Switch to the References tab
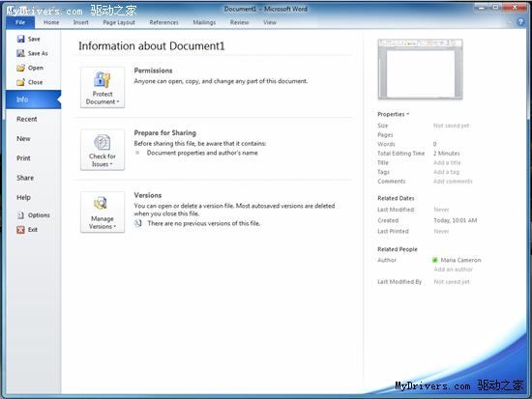The height and width of the screenshot is (399, 532). [163, 22]
